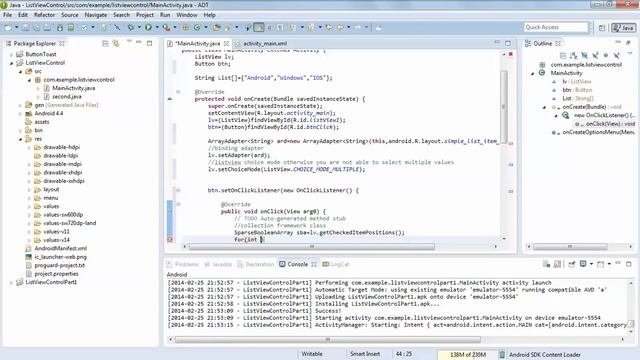The image size is (640, 360).
Task: Switch to activity_main.xml editor tab
Action: click(x=261, y=43)
